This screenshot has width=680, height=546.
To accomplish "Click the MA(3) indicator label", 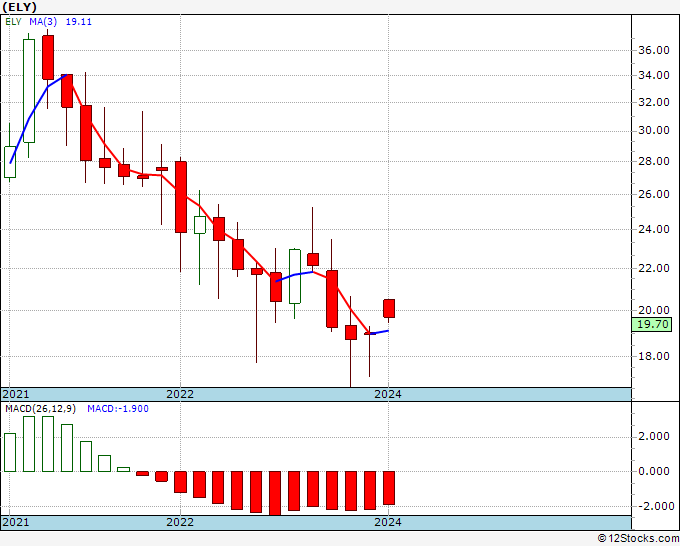I will tap(43, 22).
